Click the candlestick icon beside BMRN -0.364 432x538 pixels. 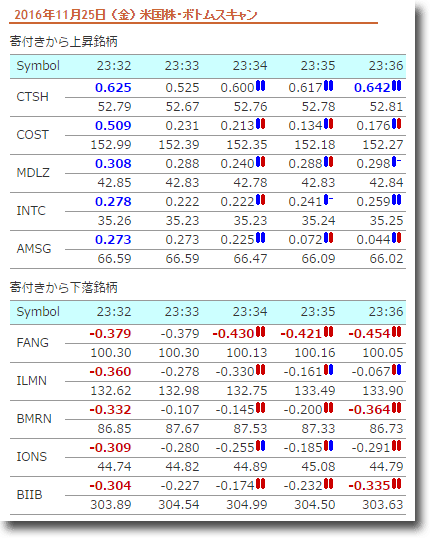(397, 408)
